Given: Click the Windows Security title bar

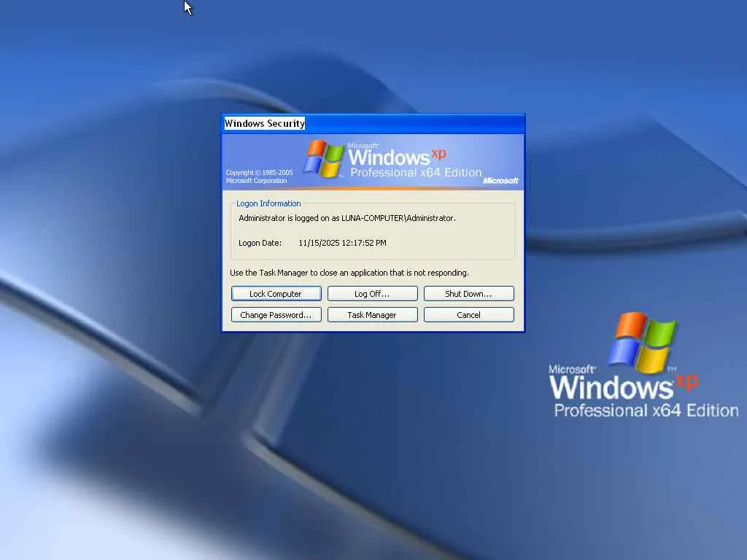Looking at the screenshot, I should click(373, 123).
